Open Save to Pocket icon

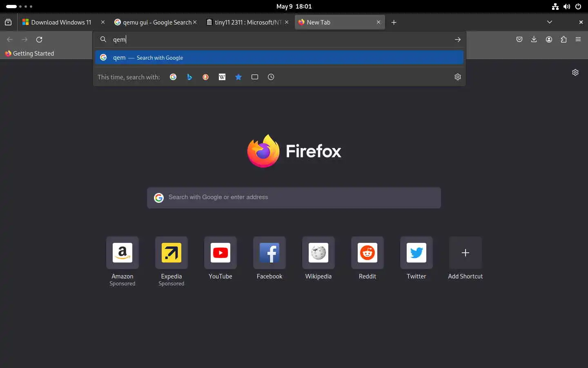(519, 40)
